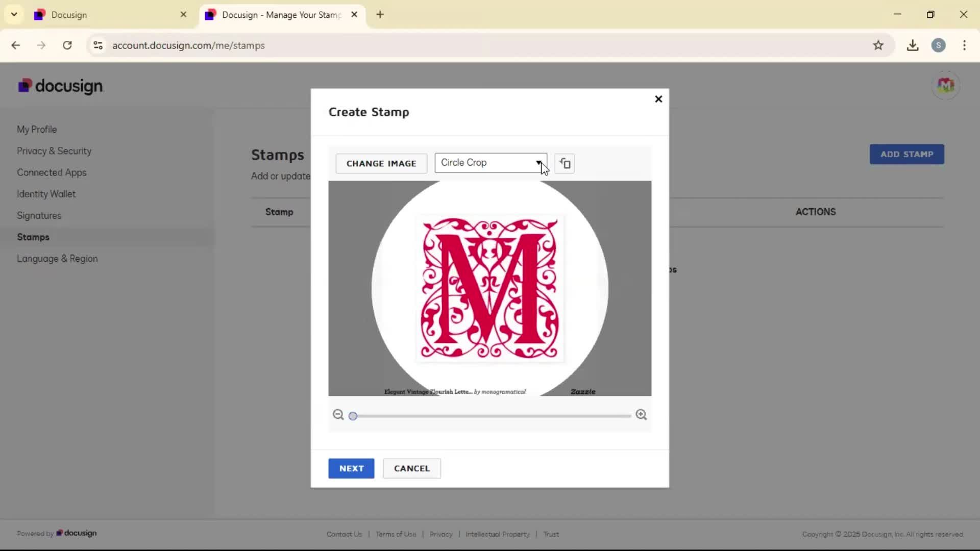
Task: Click the zoom slider handle
Action: tap(353, 416)
